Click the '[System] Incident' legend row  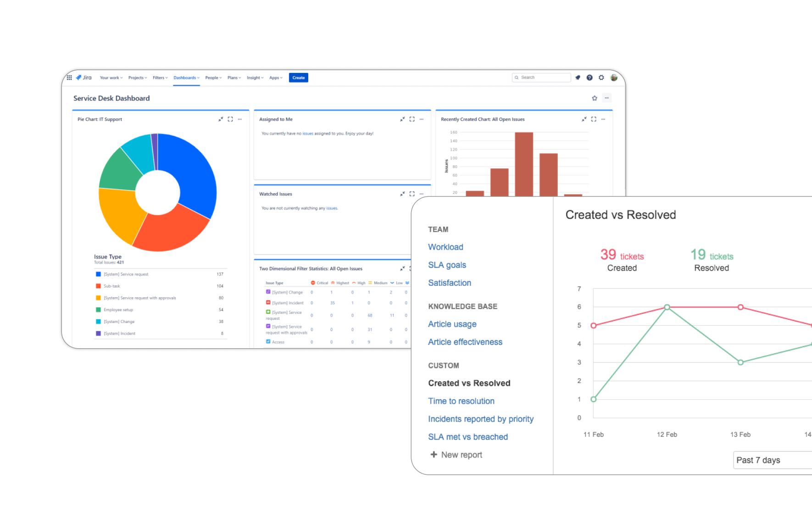pos(160,334)
